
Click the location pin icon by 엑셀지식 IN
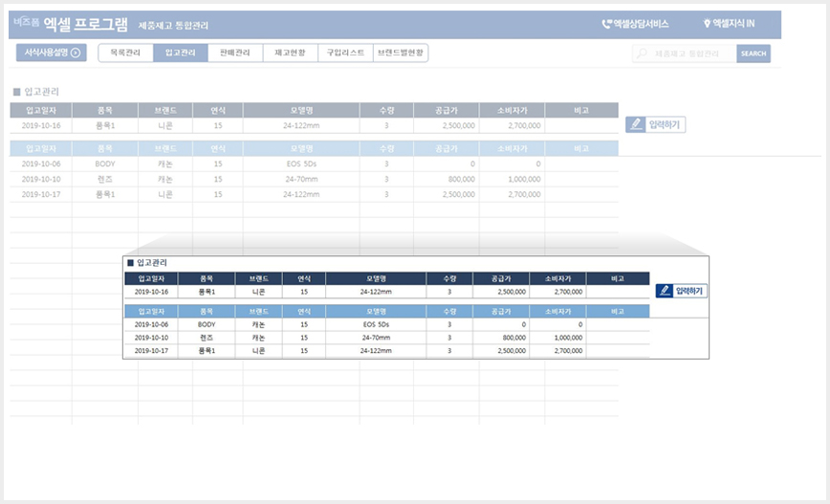(706, 23)
